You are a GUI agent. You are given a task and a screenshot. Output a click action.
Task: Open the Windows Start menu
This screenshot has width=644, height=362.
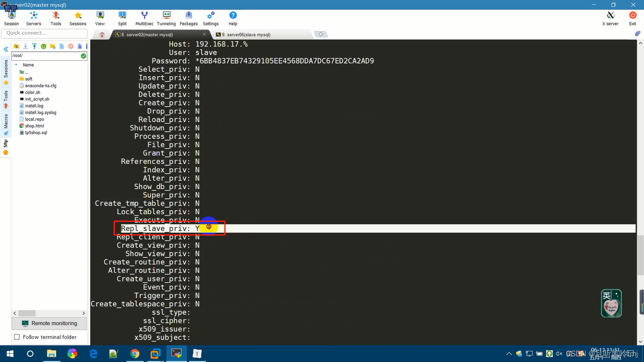click(x=10, y=354)
